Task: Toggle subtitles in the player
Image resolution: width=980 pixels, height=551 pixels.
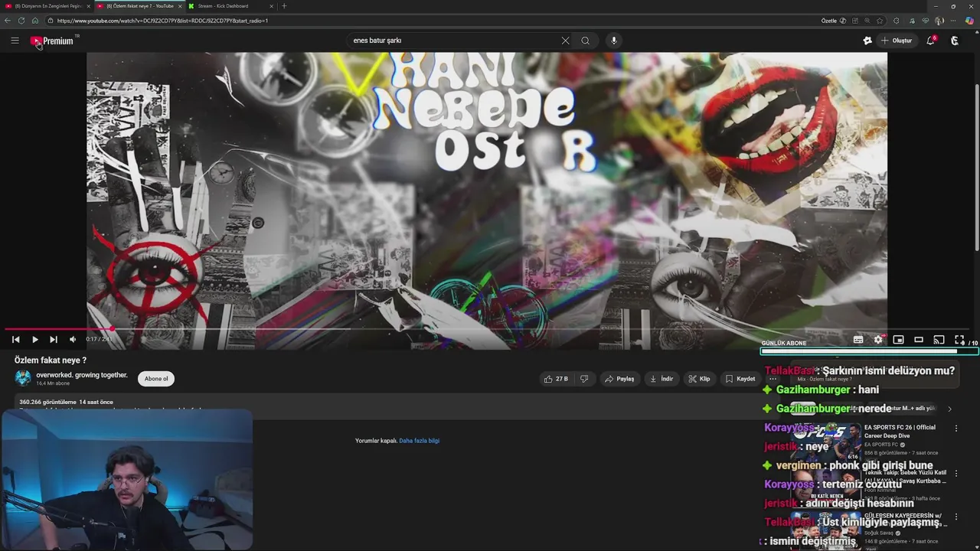Action: pos(858,340)
